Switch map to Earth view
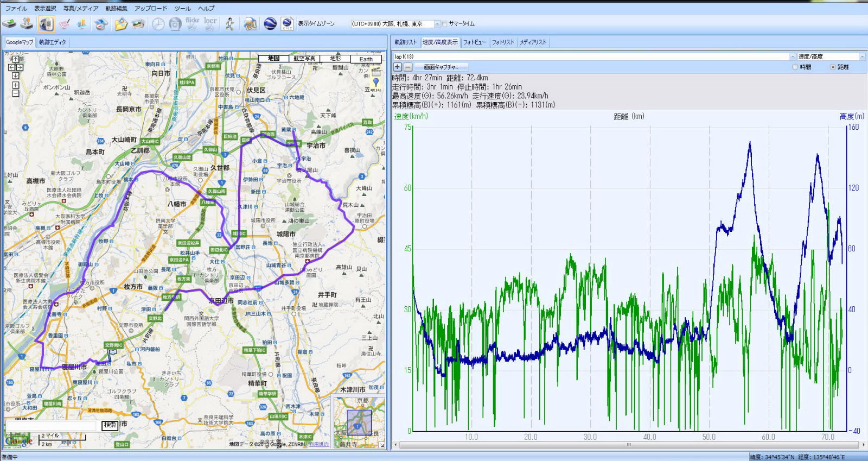868x461 pixels. click(366, 59)
